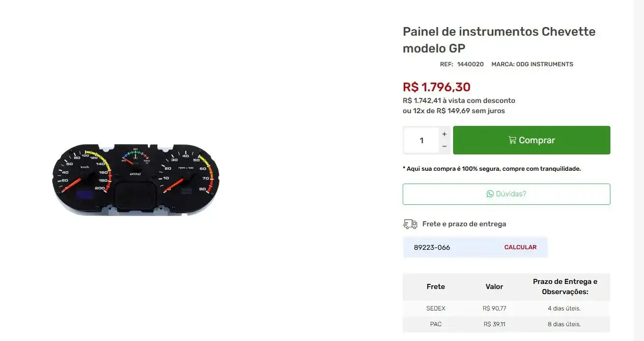Click the Valor column header in shipping table
644x341 pixels.
[x=494, y=286]
